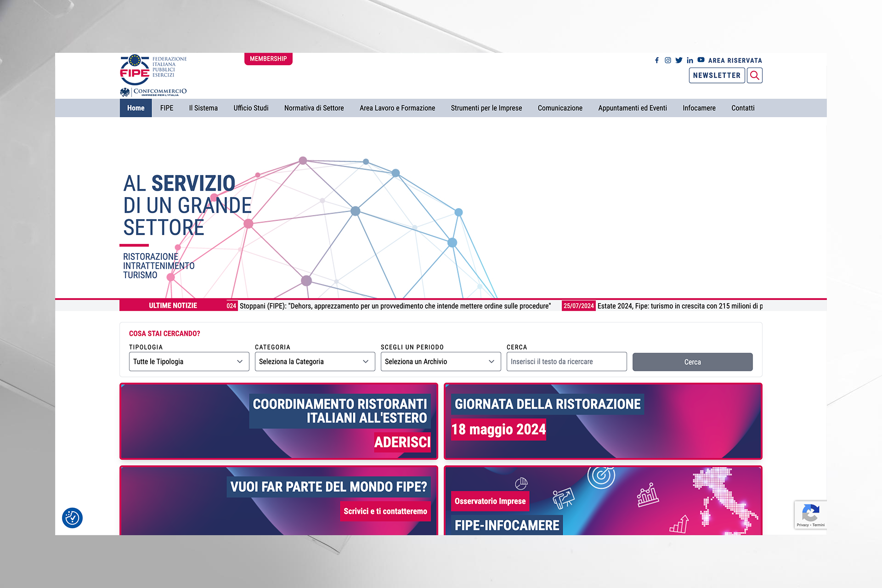Open the YouTube icon in header
The width and height of the screenshot is (882, 588).
point(701,60)
